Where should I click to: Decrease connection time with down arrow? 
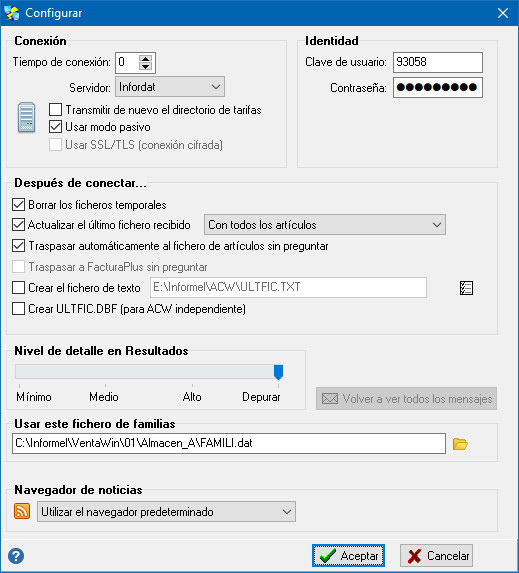145,67
